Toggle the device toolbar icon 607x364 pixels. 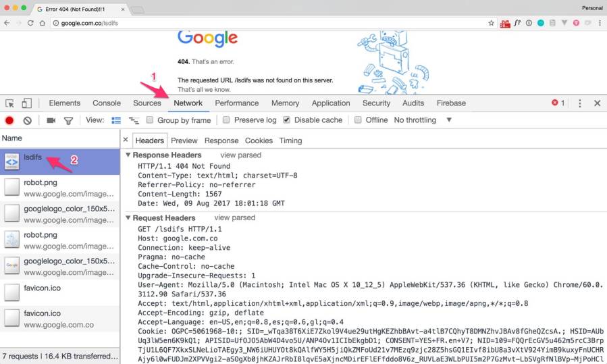(26, 103)
